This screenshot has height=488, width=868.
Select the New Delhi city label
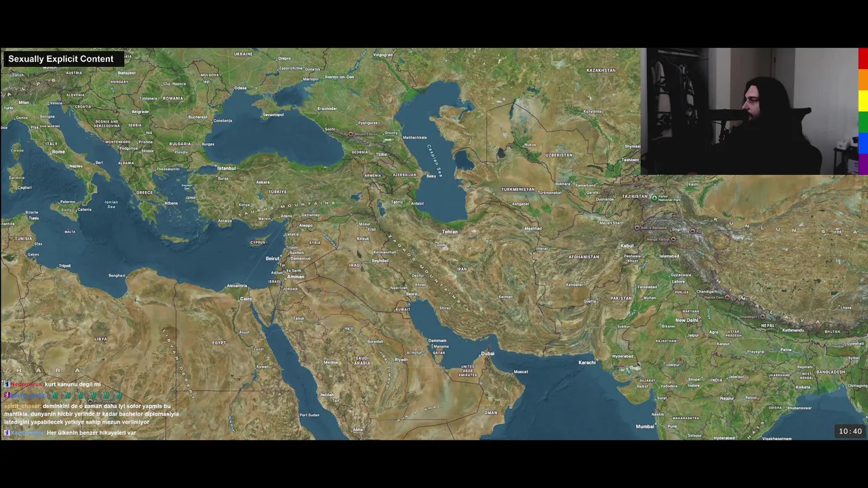[686, 320]
